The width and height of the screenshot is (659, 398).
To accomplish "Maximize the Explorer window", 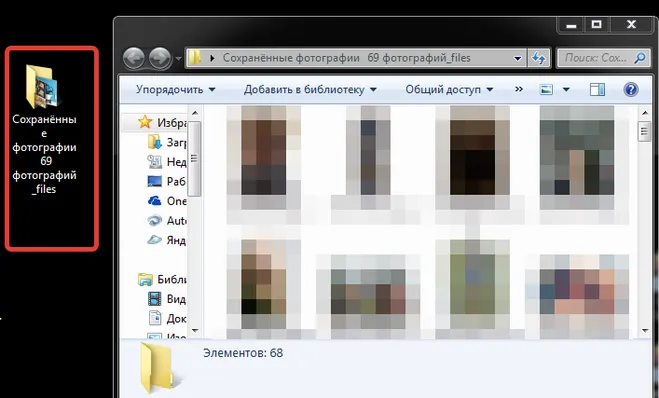I will click(596, 25).
